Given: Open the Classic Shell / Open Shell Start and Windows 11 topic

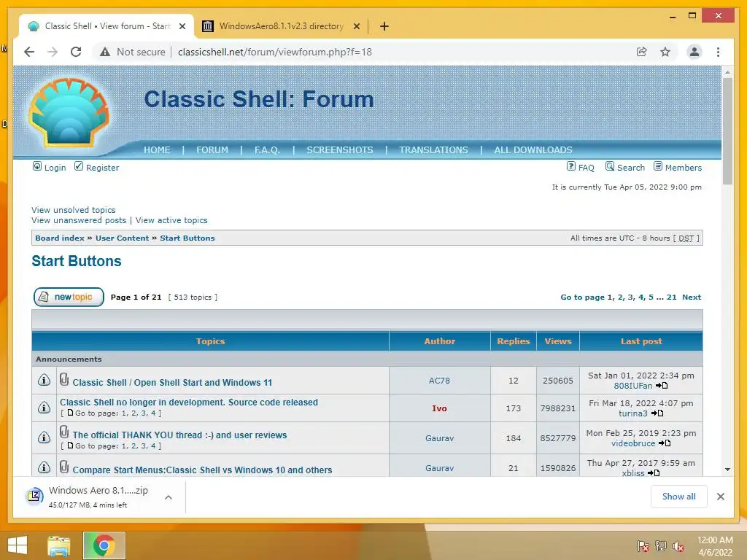Looking at the screenshot, I should point(172,382).
